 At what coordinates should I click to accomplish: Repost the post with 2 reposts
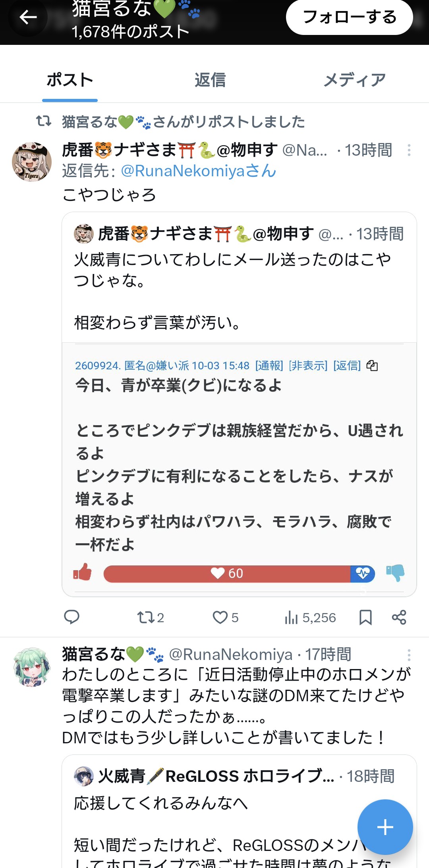150,617
